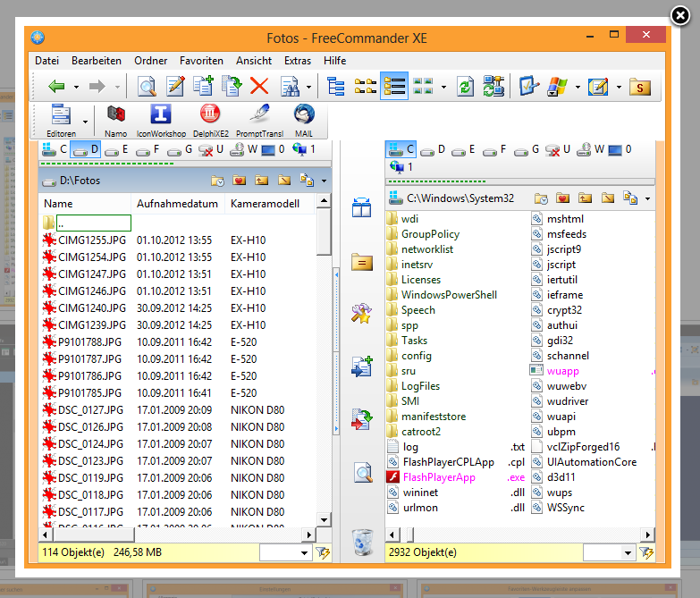700x598 pixels.
Task: Select file CIMG1255.JPG
Action: point(92,240)
